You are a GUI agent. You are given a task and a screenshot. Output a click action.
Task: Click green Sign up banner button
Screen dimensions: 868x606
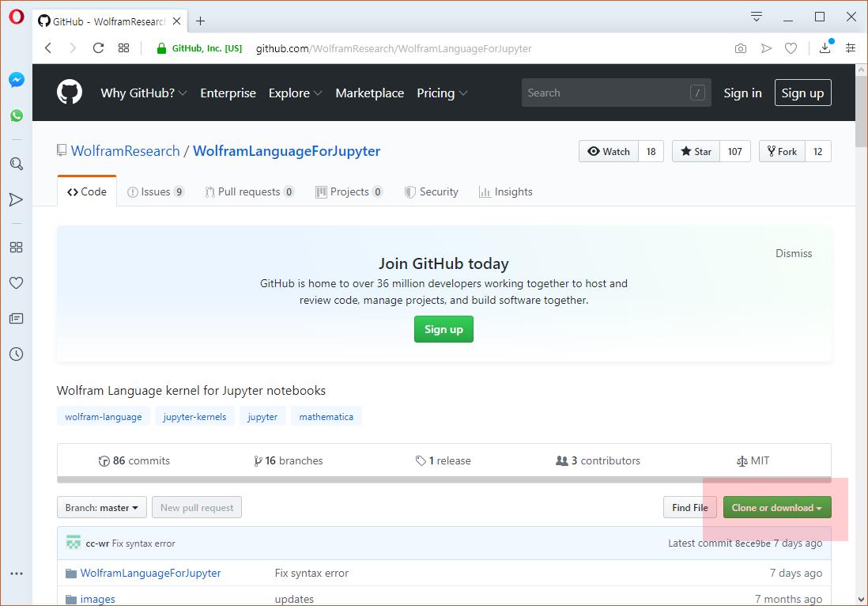click(x=443, y=329)
